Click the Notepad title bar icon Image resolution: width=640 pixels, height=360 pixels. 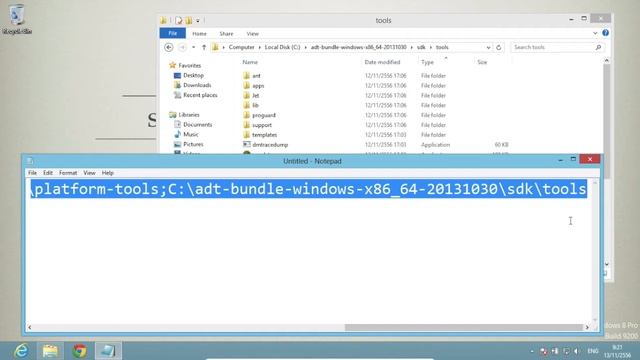point(30,161)
